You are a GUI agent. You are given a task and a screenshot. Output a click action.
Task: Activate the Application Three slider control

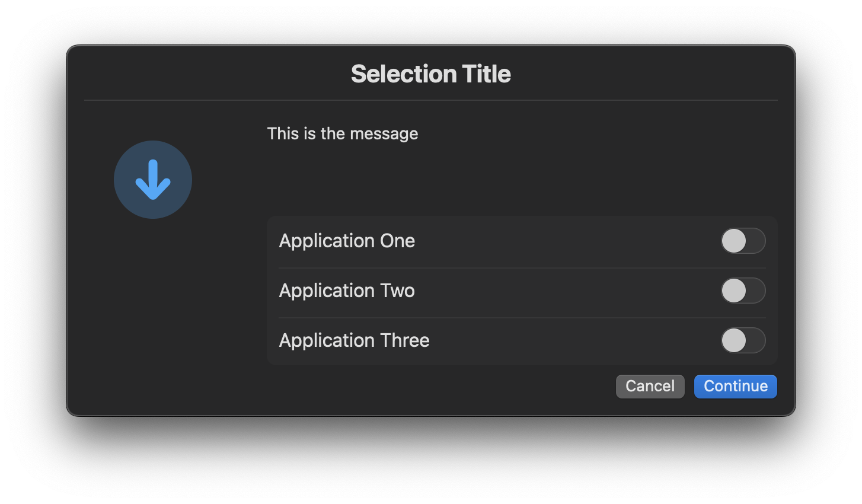pos(743,340)
